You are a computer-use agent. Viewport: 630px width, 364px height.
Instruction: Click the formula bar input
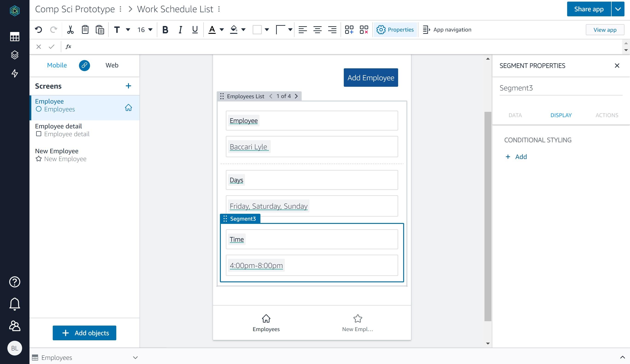pos(347,47)
